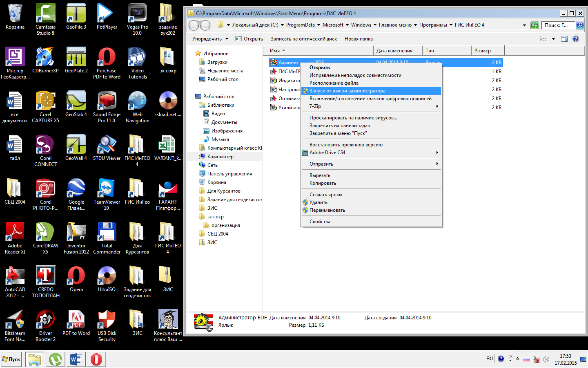Screen dimensions: 588x368
Task: Open Vegas Pro 10.0 desktop shortcut
Action: click(x=137, y=19)
